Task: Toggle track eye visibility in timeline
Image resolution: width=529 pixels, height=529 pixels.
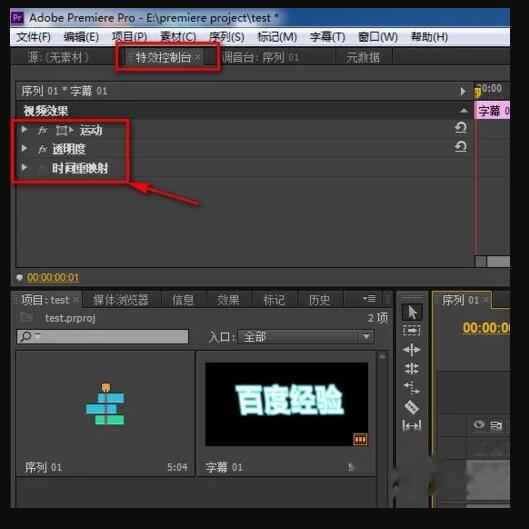Action: coord(479,424)
